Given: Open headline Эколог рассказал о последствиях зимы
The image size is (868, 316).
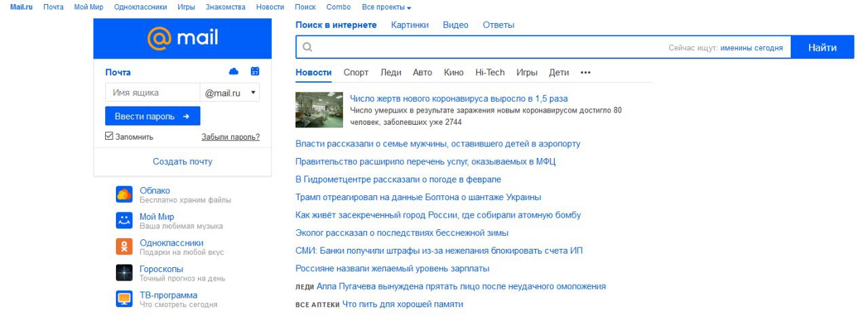Looking at the screenshot, I should coord(402,233).
